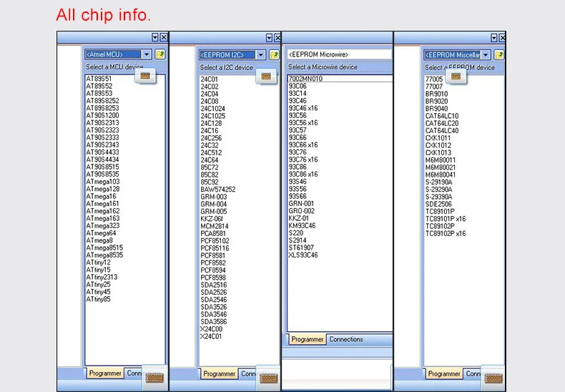Select AT89S51 in MCU list
Viewport: 565px width, 392px height.
(x=99, y=79)
